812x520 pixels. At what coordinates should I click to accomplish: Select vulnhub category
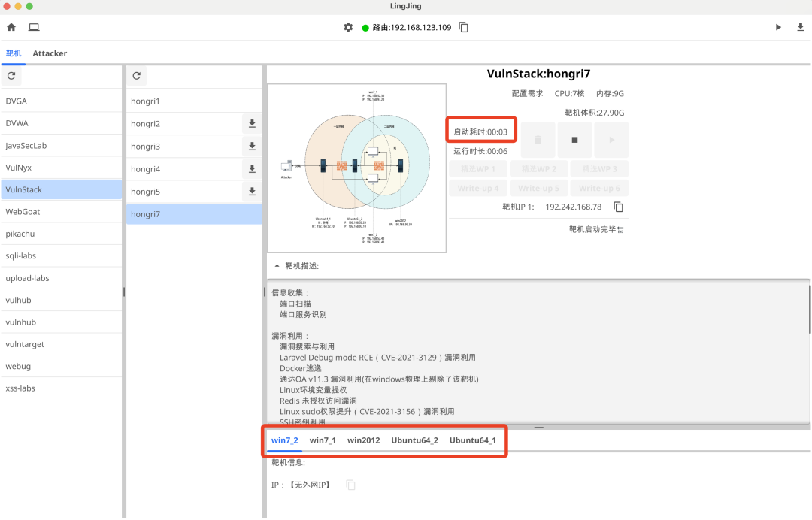pos(61,322)
